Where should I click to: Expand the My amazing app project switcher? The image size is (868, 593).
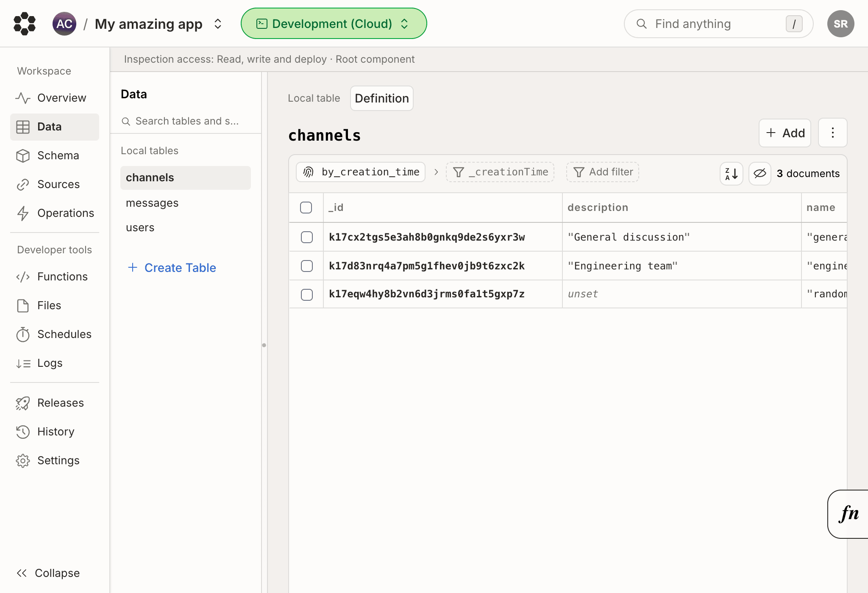pyautogui.click(x=218, y=24)
